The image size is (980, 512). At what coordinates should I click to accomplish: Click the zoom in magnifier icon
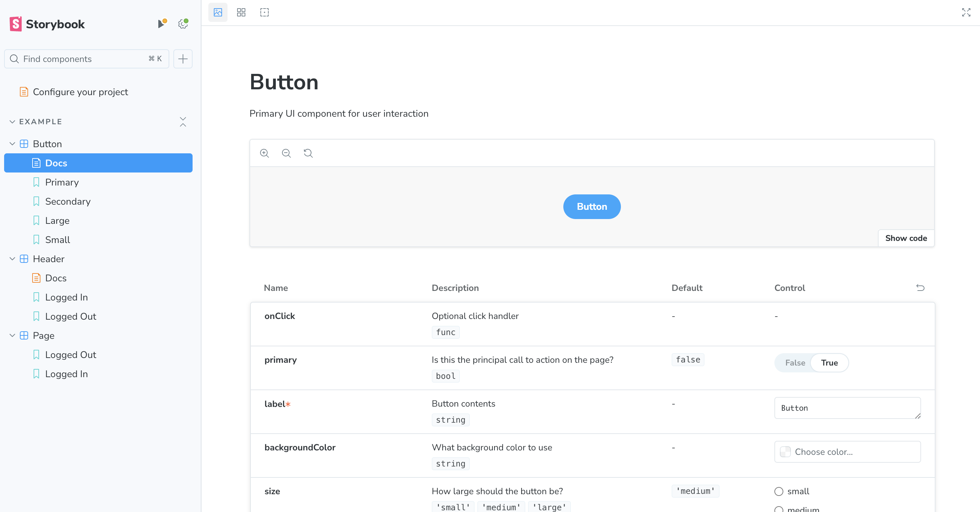coord(265,153)
